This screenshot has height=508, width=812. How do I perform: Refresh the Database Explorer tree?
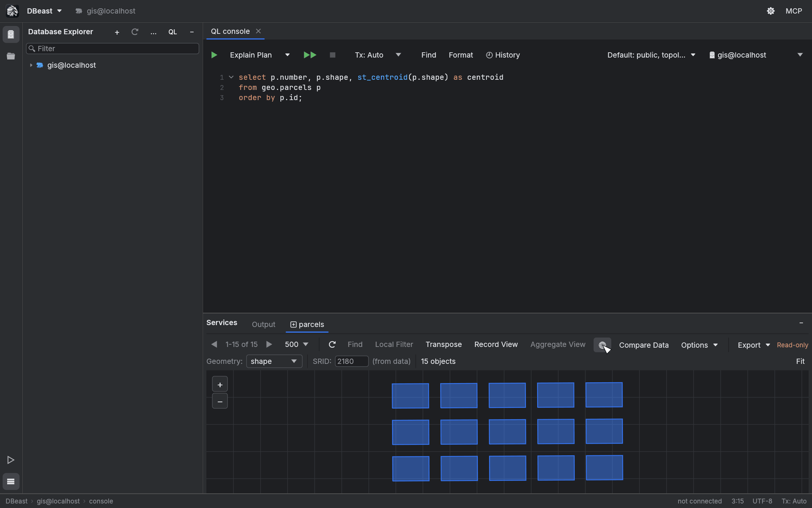tap(135, 32)
